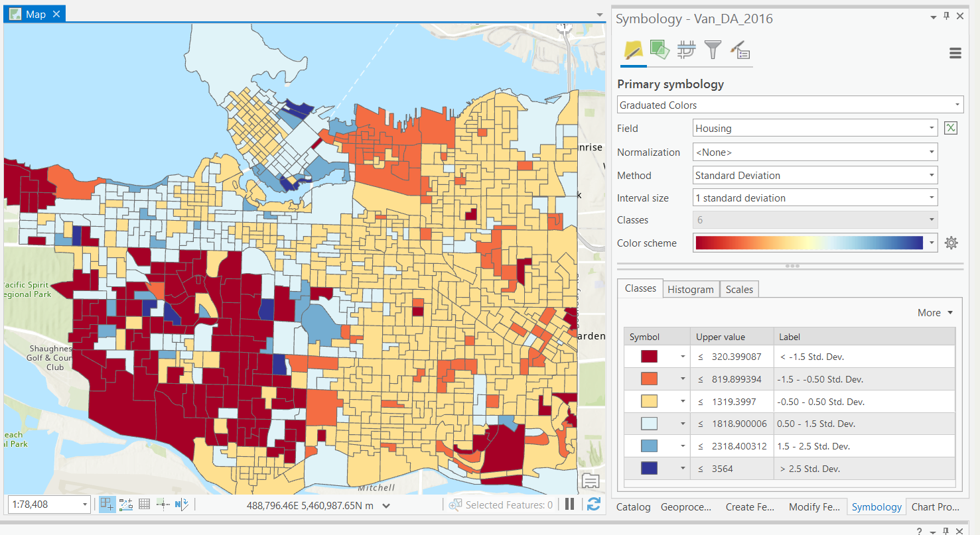Pause map drawing
Screen dimensions: 980x535
pos(569,505)
